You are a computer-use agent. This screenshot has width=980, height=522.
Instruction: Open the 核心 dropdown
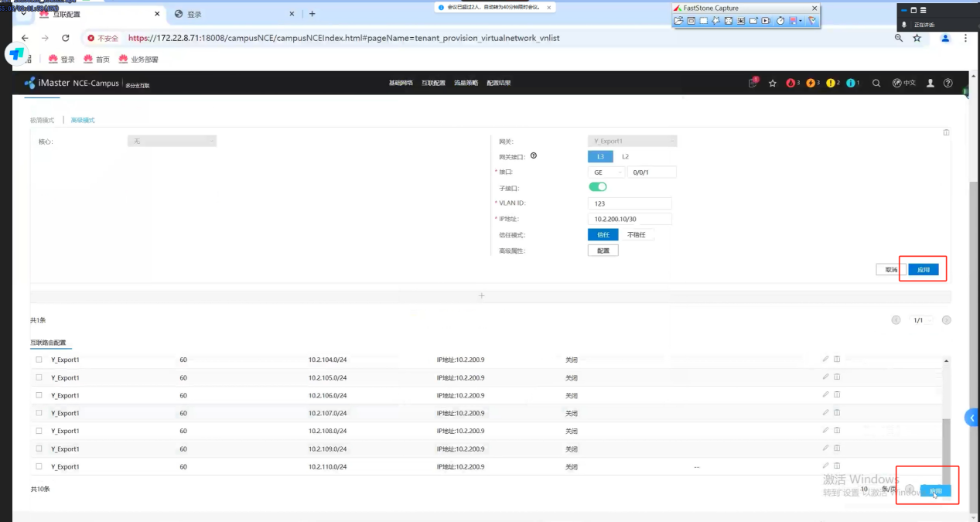(x=172, y=142)
